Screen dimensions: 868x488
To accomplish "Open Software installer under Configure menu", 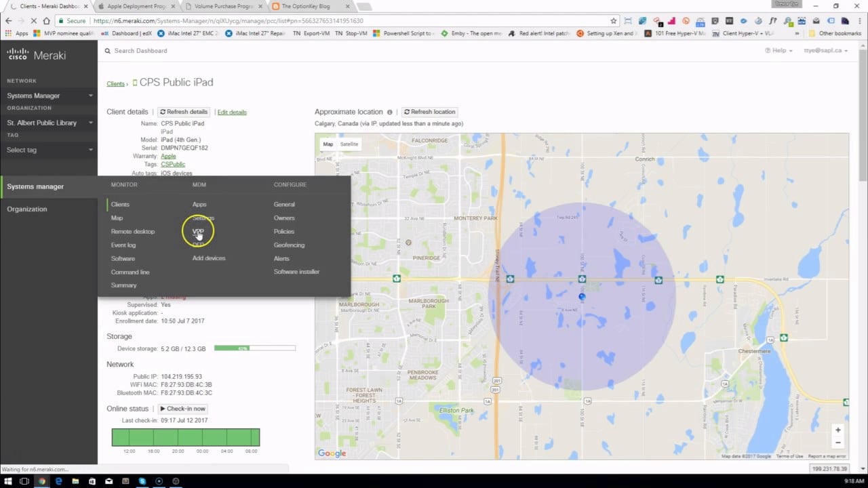I will (296, 272).
